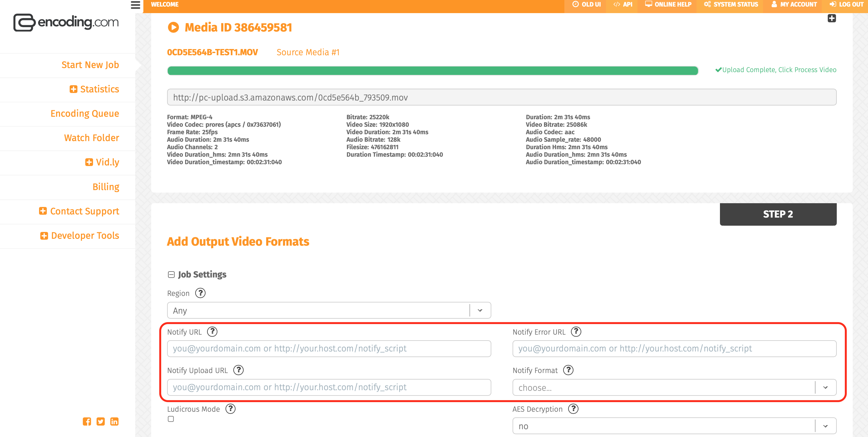Open the LinkedIn social icon

tap(115, 421)
